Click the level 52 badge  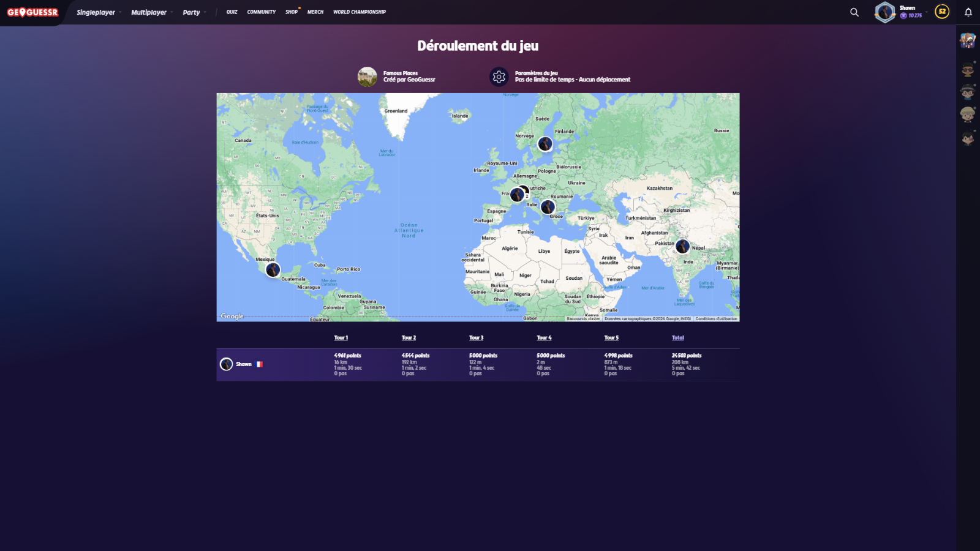click(x=942, y=12)
